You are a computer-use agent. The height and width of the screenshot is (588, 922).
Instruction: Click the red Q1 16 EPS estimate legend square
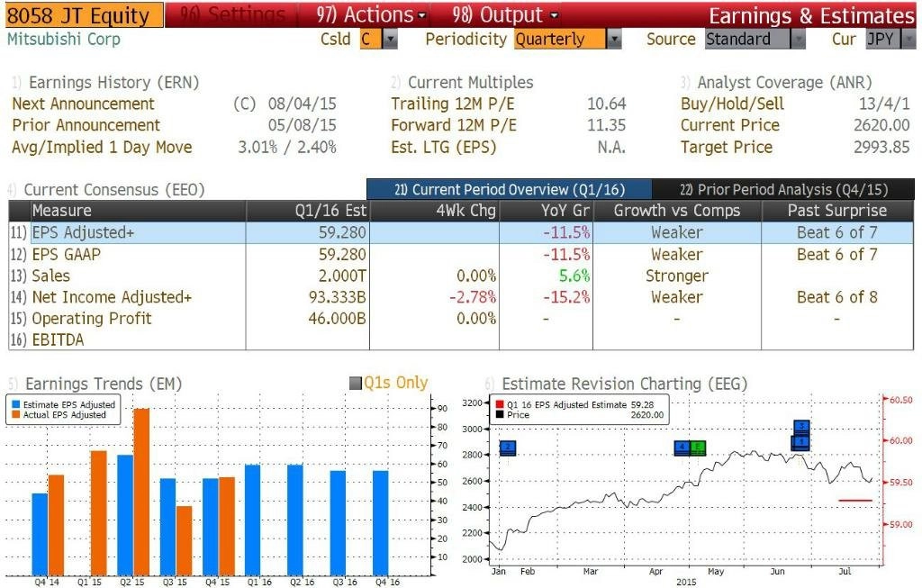500,404
